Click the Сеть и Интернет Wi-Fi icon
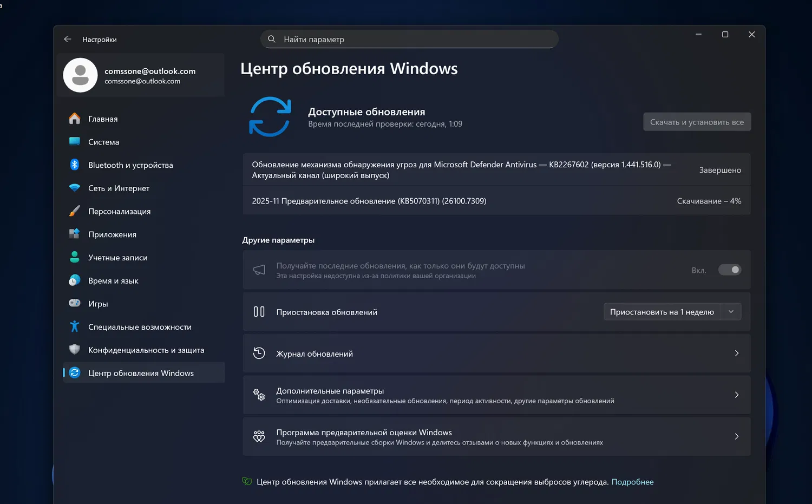The height and width of the screenshot is (504, 812). tap(75, 188)
